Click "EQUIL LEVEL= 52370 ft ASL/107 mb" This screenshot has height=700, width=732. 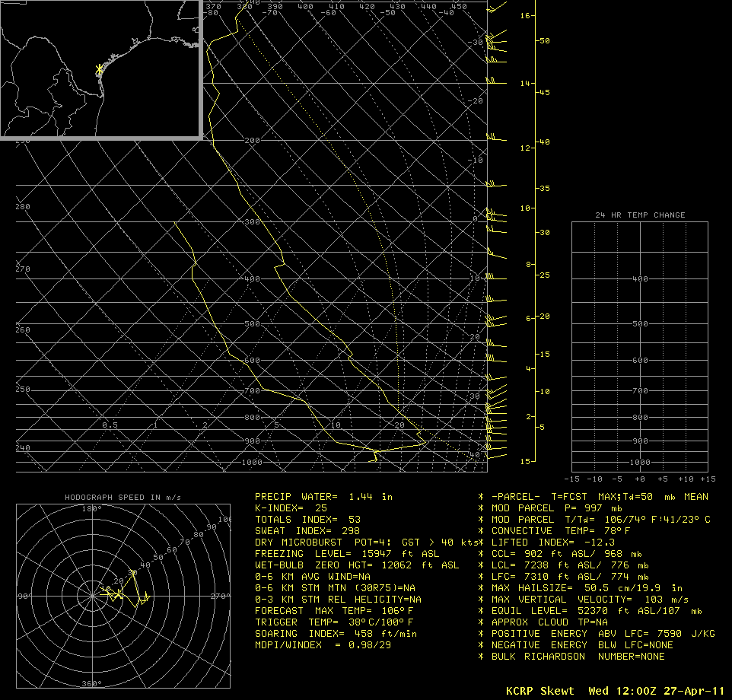(597, 611)
